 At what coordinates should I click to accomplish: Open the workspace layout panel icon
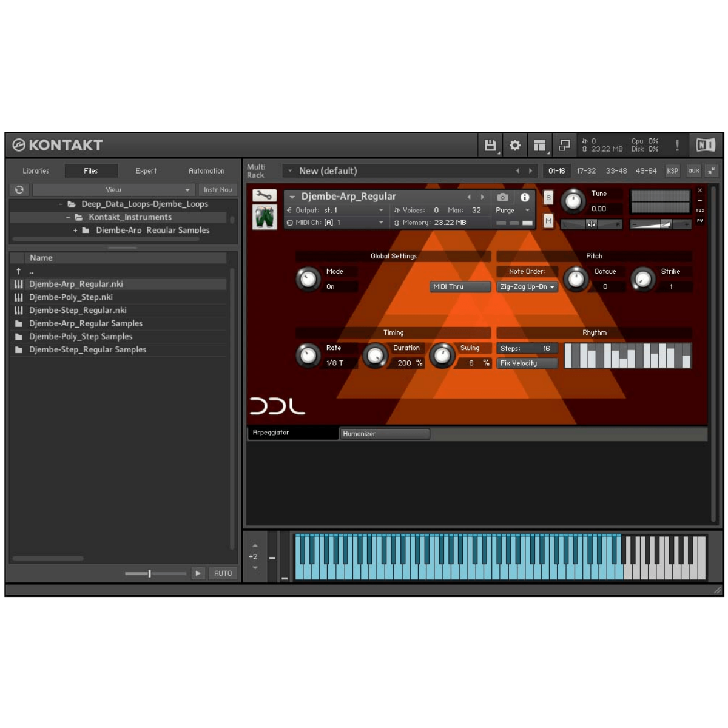(x=540, y=145)
